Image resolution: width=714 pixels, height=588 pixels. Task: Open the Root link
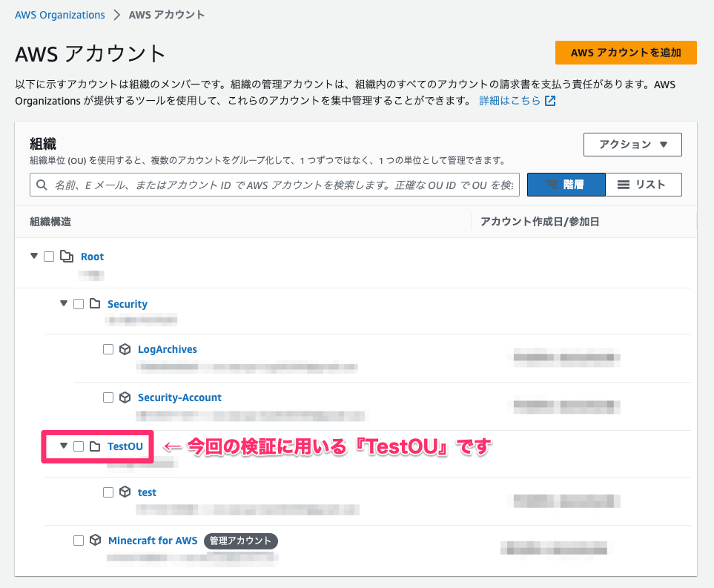(x=93, y=257)
